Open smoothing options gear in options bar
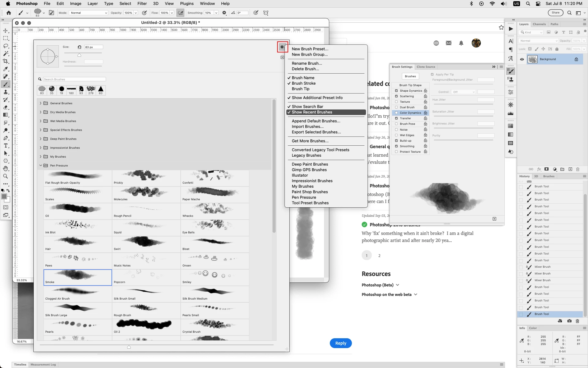Screen dimensions: 588x368 (x=224, y=13)
